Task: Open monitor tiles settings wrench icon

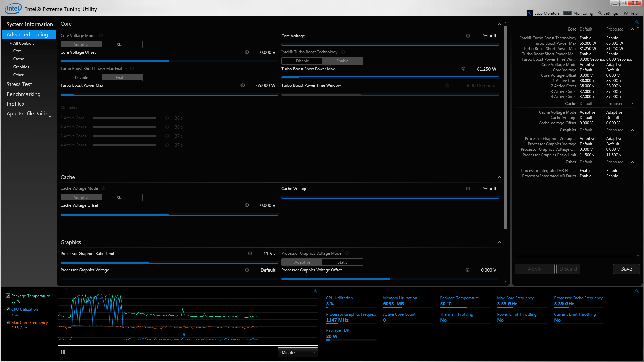Action: pyautogui.click(x=637, y=291)
